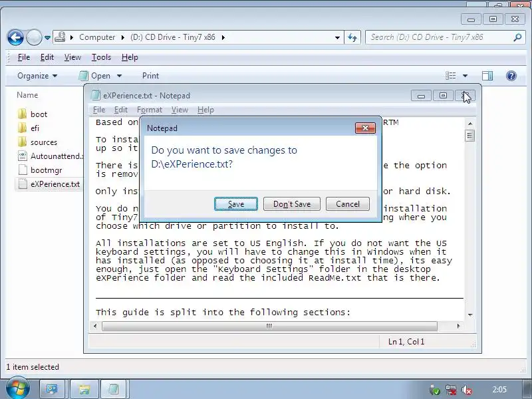The height and width of the screenshot is (399, 532).
Task: Open Notepad's Edit menu
Action: [121, 110]
